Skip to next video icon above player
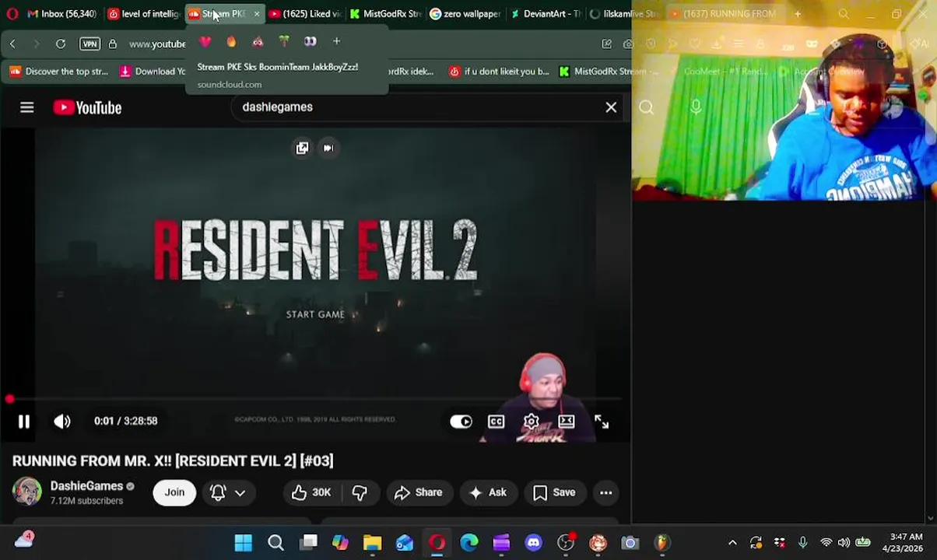Image resolution: width=937 pixels, height=560 pixels. (x=328, y=148)
